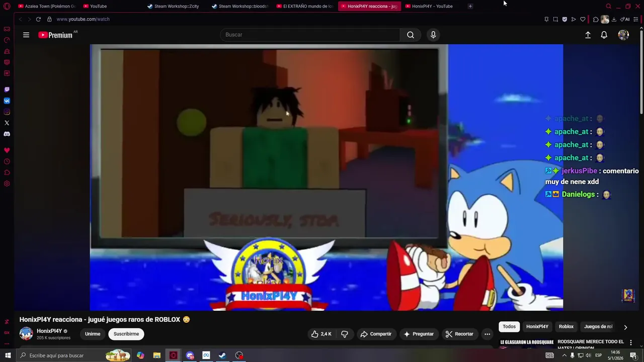644x362 pixels.
Task: Open GX Corner gamepad icon in sidebar
Action: coord(7,29)
